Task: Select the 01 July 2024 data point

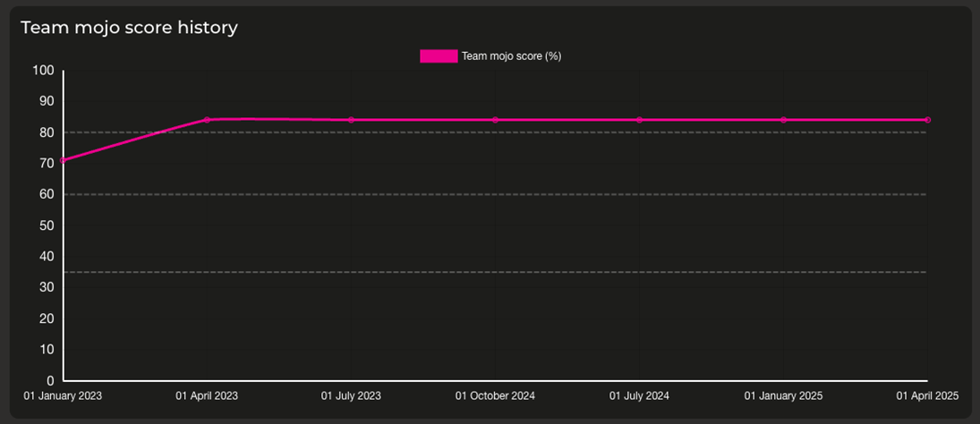Action: click(639, 120)
